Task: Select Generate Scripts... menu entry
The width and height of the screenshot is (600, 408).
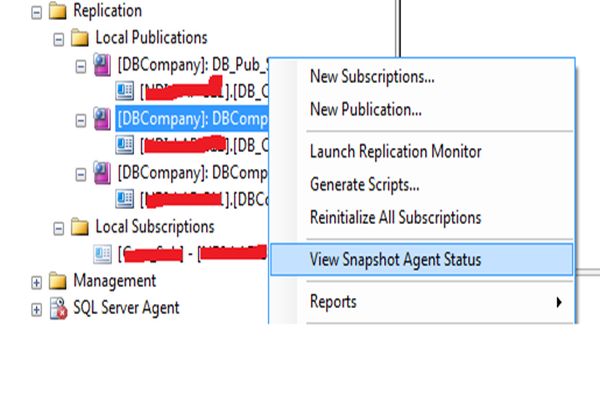Action: 422,184
